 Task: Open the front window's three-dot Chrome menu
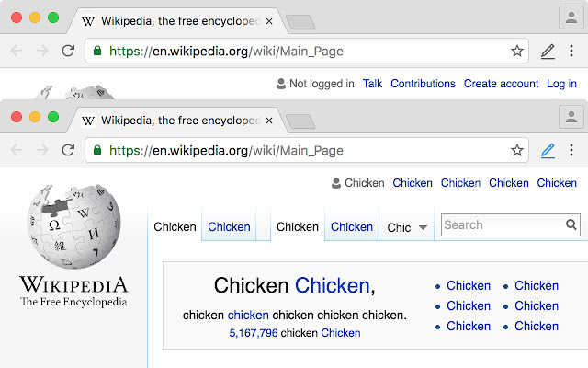[571, 150]
